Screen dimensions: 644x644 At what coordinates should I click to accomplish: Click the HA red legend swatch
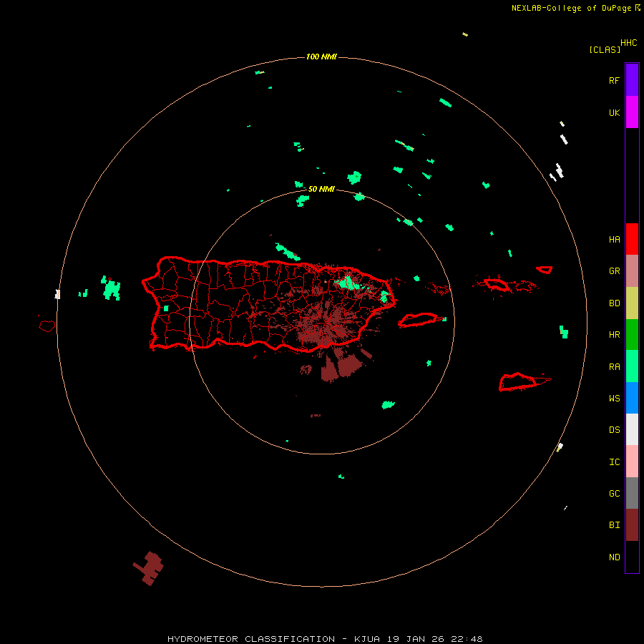tap(632, 239)
